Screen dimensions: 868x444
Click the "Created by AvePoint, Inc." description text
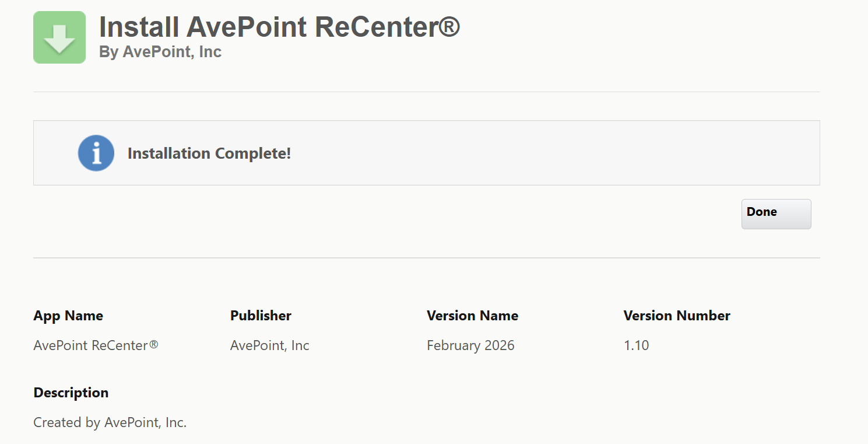pyautogui.click(x=110, y=422)
